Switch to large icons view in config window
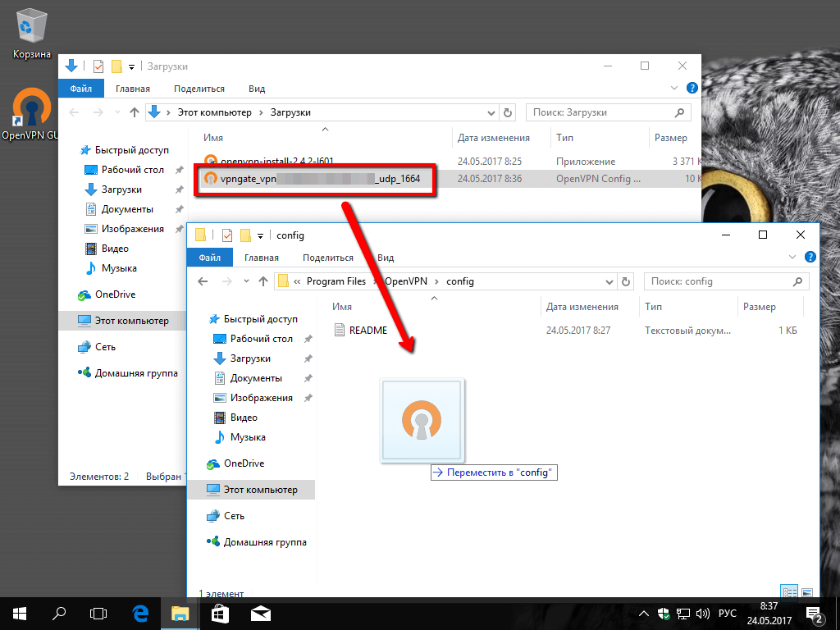The width and height of the screenshot is (840, 630). [x=806, y=591]
